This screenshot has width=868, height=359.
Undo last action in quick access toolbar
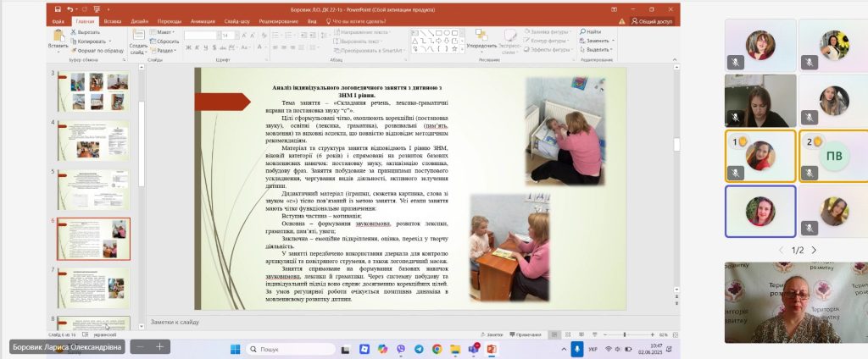pyautogui.click(x=70, y=9)
